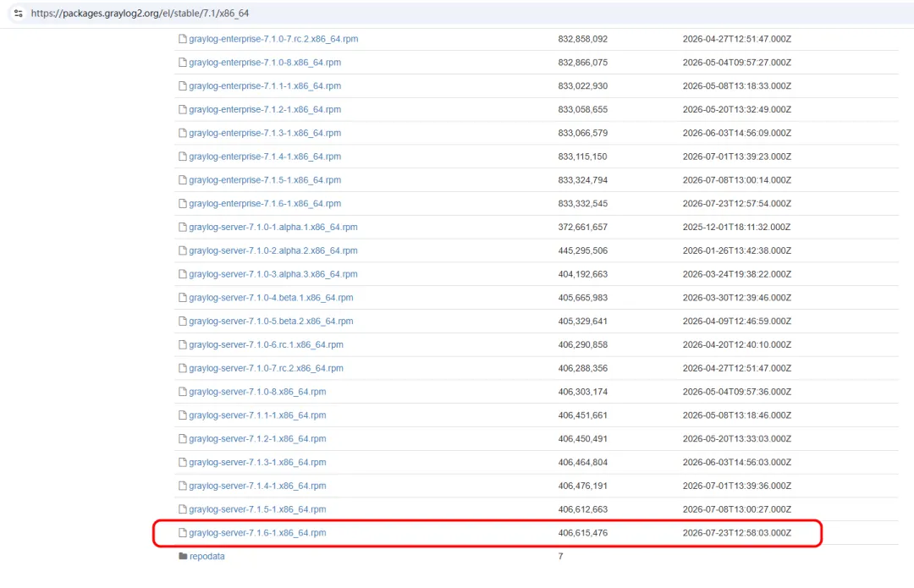Select graylog-enterprise-7.1.2-1.x86_64.rpm file link
Image resolution: width=914 pixels, height=588 pixels.
tap(265, 109)
